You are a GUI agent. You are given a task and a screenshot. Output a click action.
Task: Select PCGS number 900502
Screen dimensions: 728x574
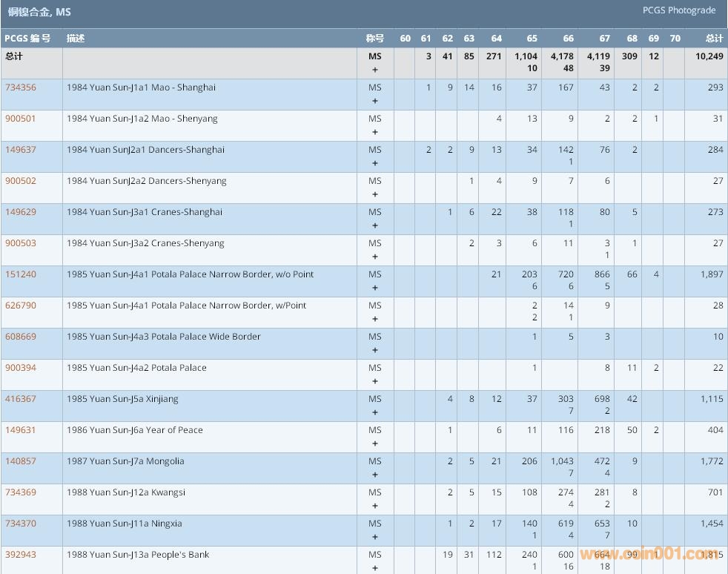tap(21, 181)
